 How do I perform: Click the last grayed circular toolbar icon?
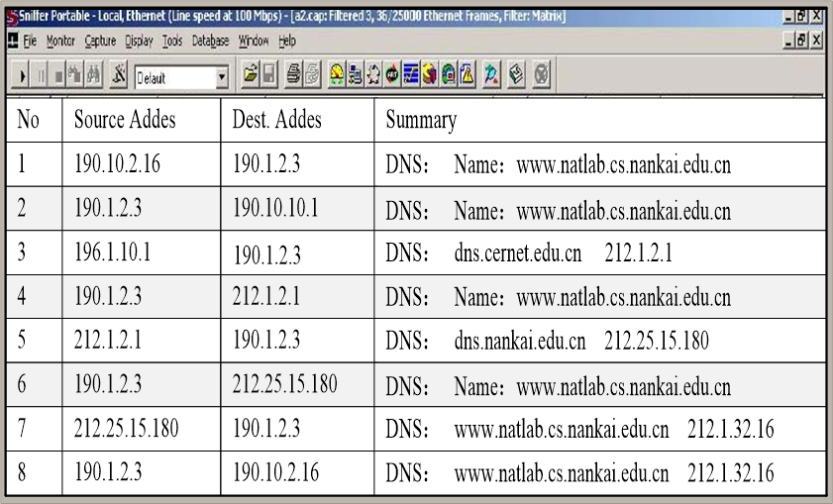(541, 74)
